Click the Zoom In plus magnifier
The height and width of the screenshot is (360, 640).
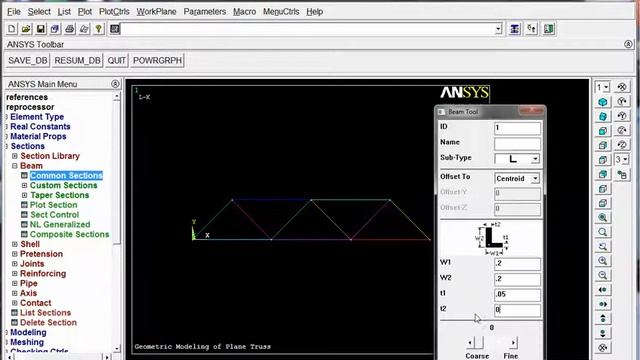point(603,261)
